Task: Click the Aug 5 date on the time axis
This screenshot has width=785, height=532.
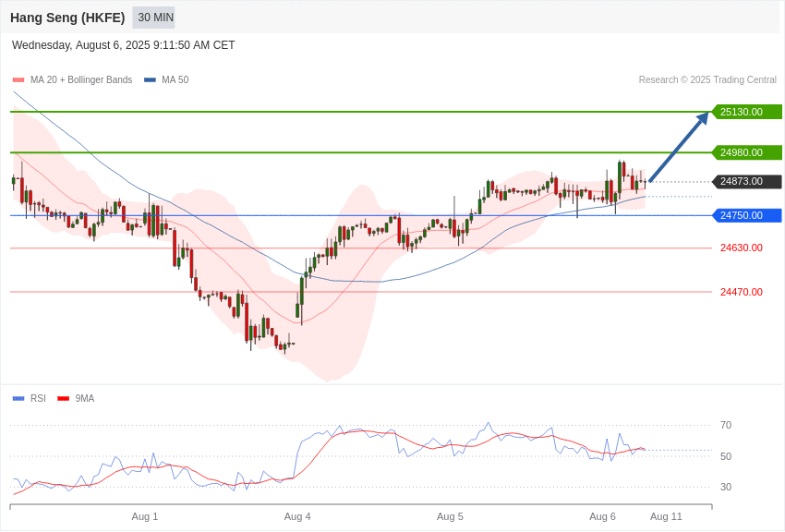Action: tap(450, 516)
